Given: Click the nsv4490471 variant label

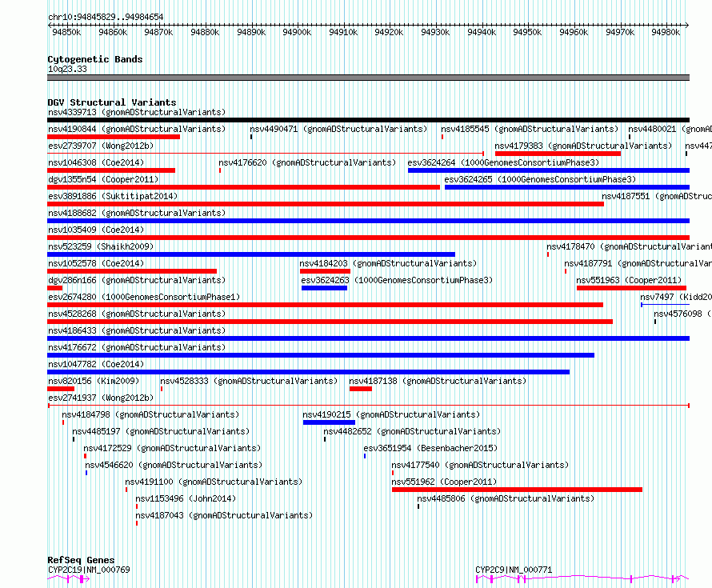Looking at the screenshot, I should coord(338,129).
